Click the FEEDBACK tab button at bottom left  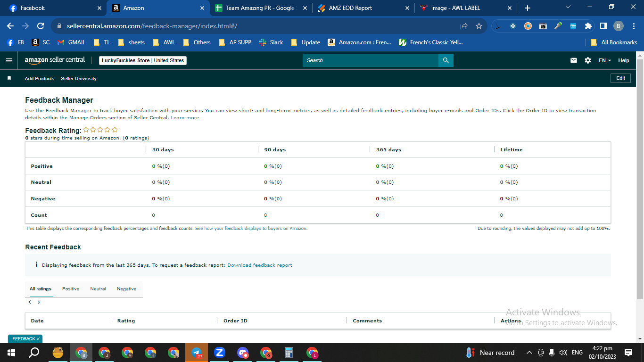pyautogui.click(x=25, y=339)
